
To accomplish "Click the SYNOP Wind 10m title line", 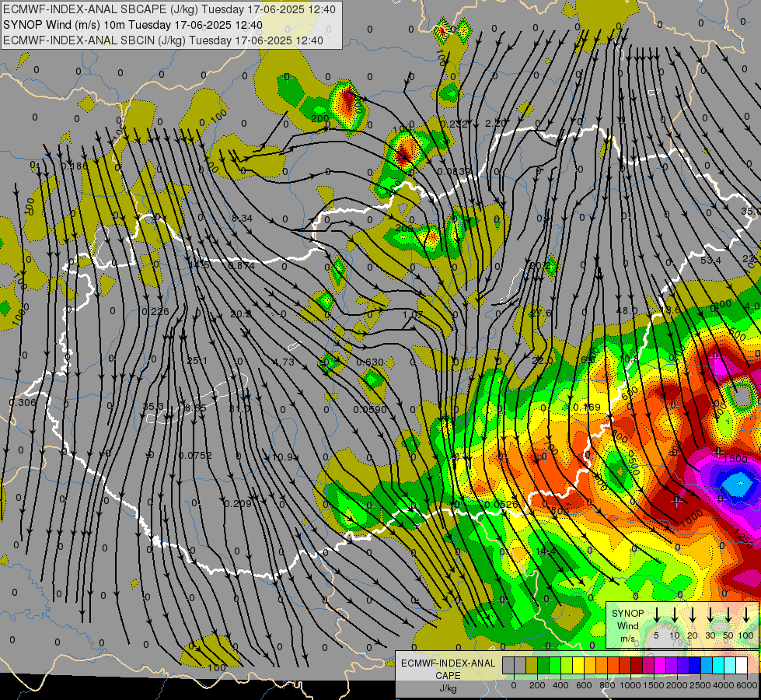I will [x=132, y=25].
